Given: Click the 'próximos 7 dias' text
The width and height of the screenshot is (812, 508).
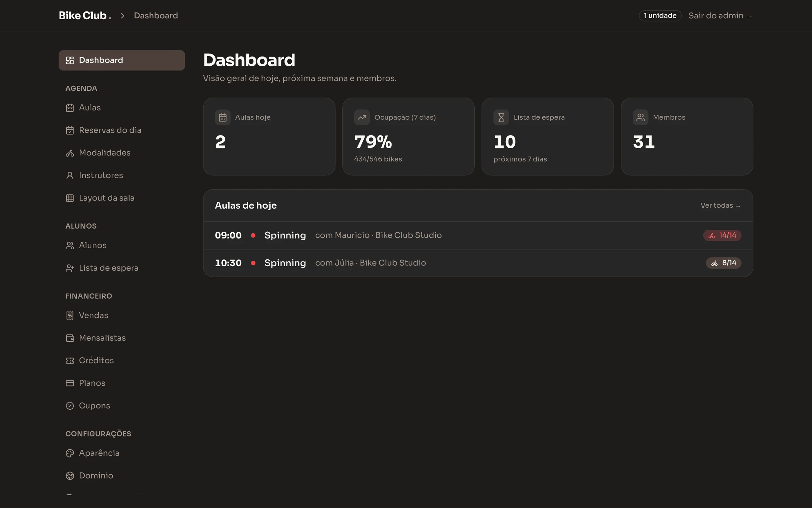Looking at the screenshot, I should click(x=520, y=159).
